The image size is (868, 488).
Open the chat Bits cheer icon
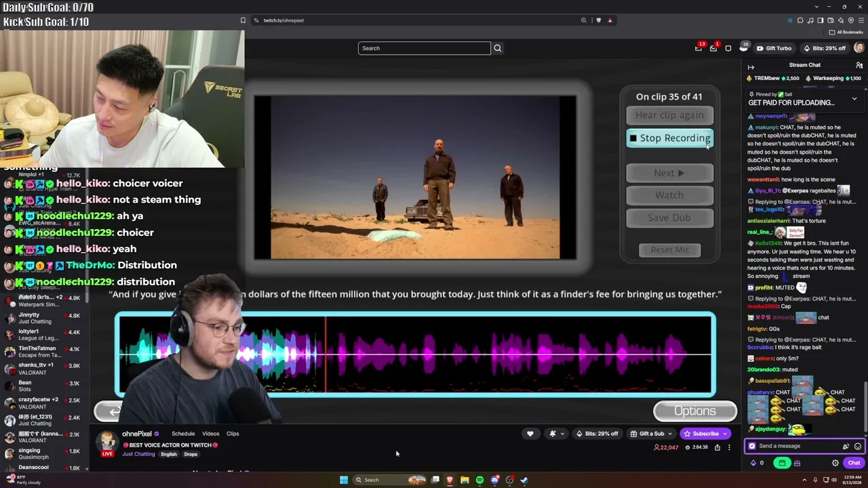(846, 446)
